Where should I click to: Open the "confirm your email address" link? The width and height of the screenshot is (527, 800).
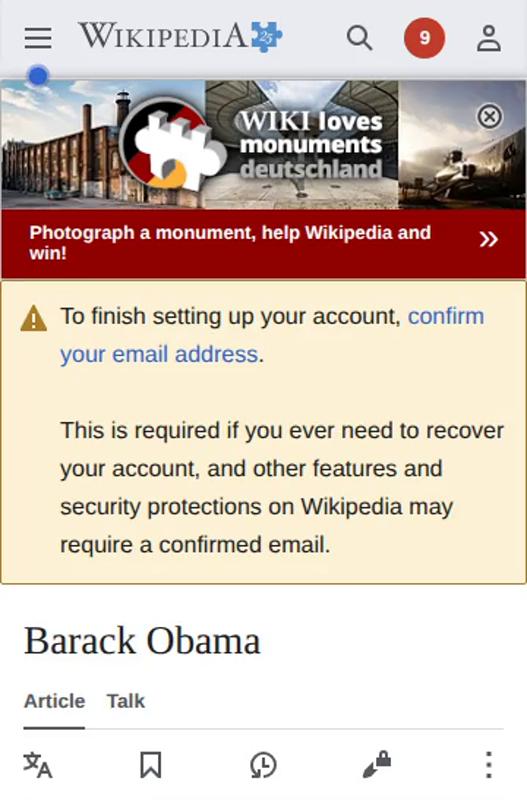pyautogui.click(x=272, y=335)
